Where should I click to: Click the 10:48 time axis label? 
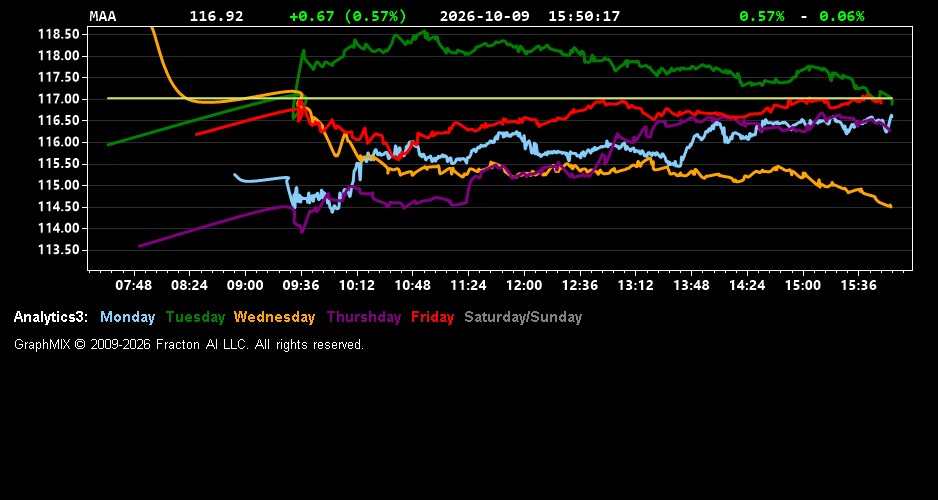[x=412, y=285]
